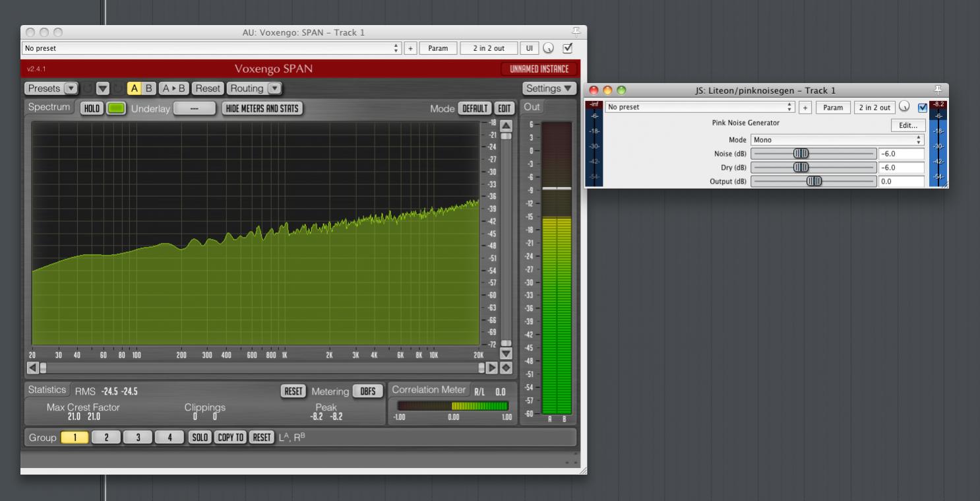Click the UI button in SPAN window

pos(529,48)
